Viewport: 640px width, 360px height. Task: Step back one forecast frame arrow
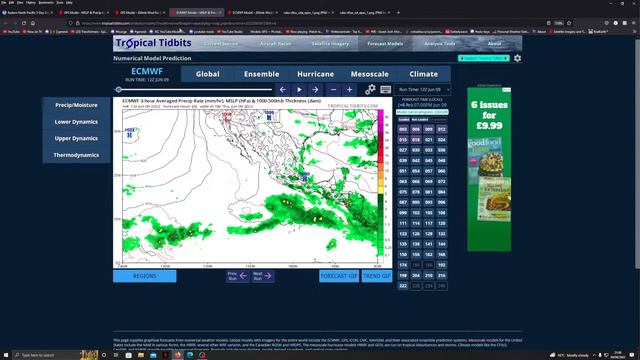click(x=283, y=90)
